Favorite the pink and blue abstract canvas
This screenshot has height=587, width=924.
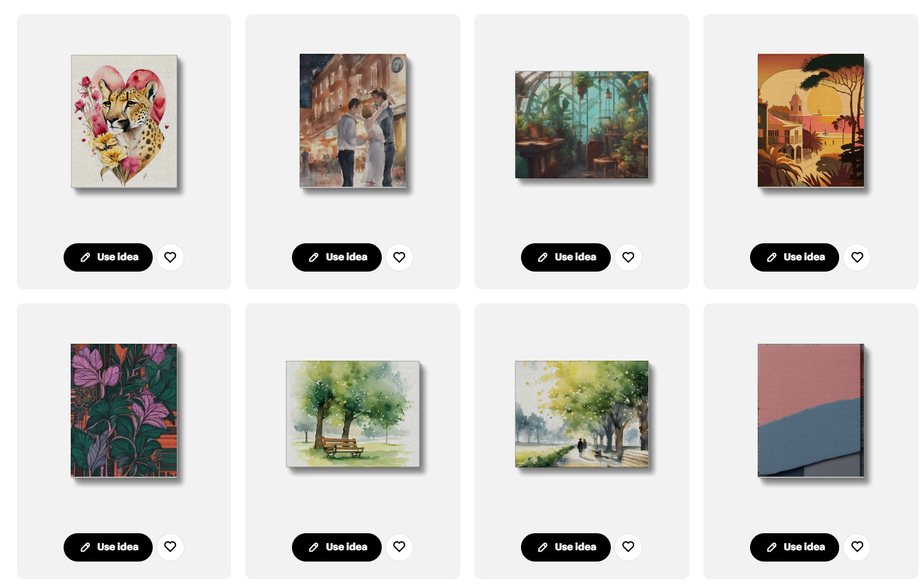pos(857,547)
